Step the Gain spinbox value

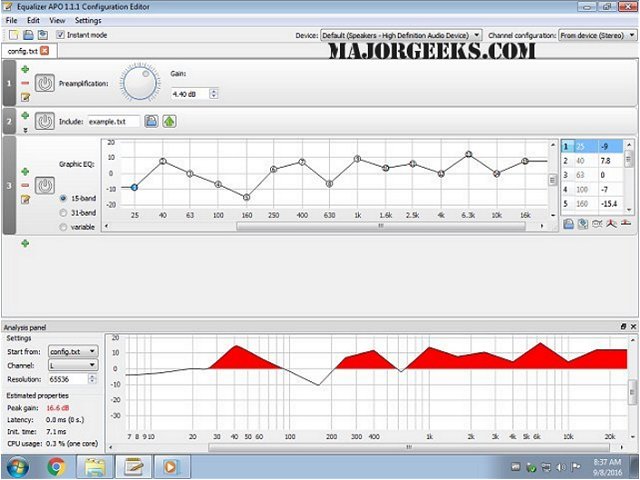tap(213, 94)
